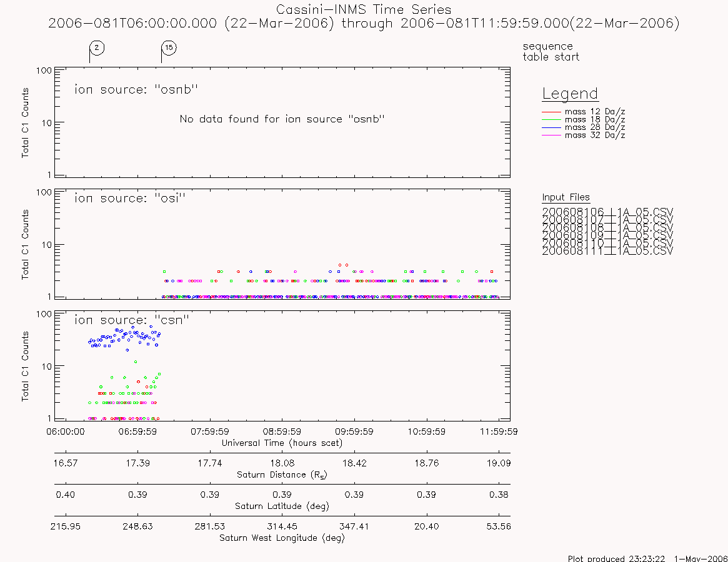Click the Saturn Latitude value 0.38
728x562 pixels.
(499, 495)
